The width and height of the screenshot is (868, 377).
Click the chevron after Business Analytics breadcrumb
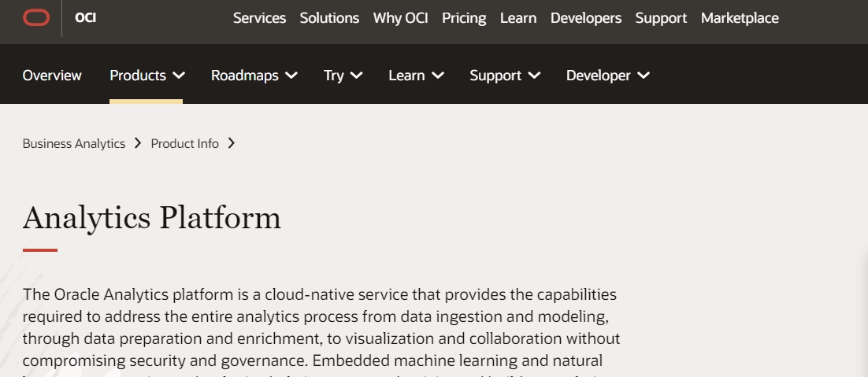[138, 144]
